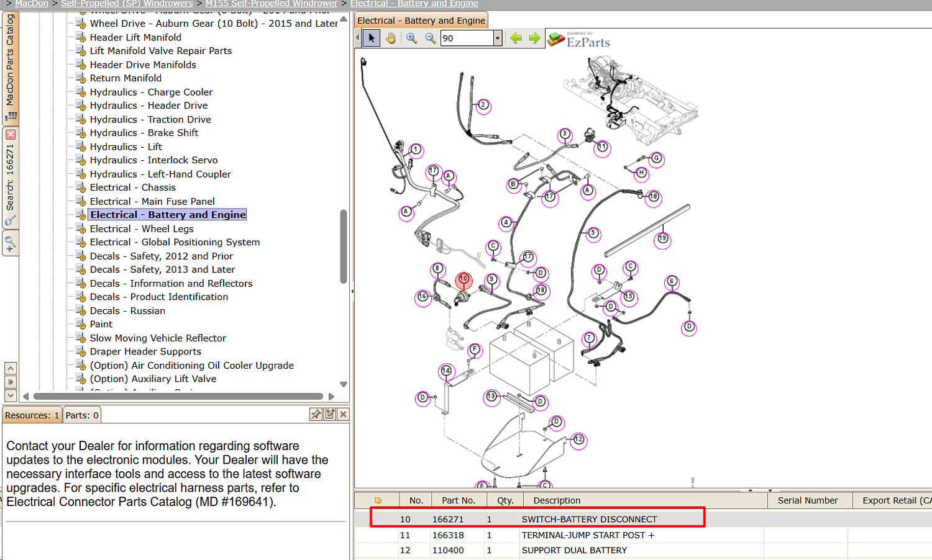Click callout 2 bubble in the diagram
932x560 pixels.
point(483,106)
